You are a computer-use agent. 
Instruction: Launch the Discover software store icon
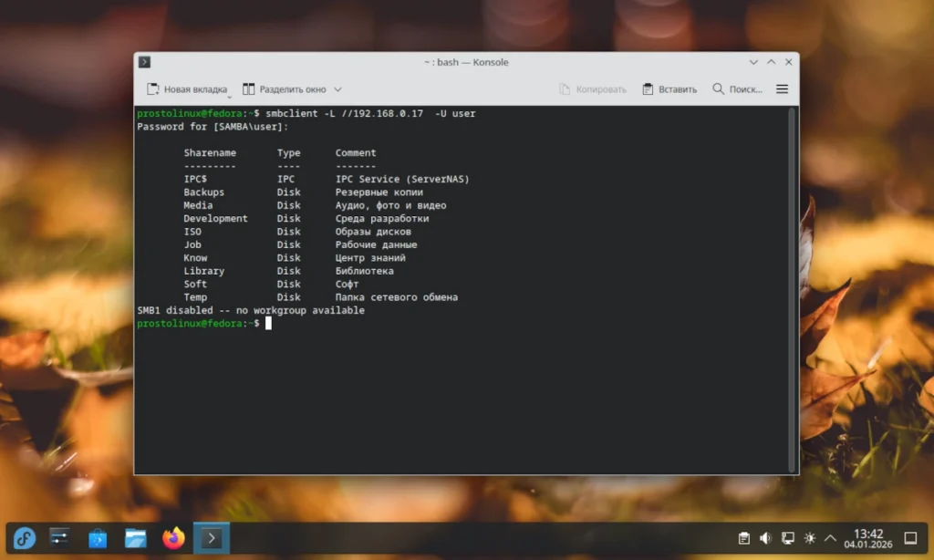point(98,538)
